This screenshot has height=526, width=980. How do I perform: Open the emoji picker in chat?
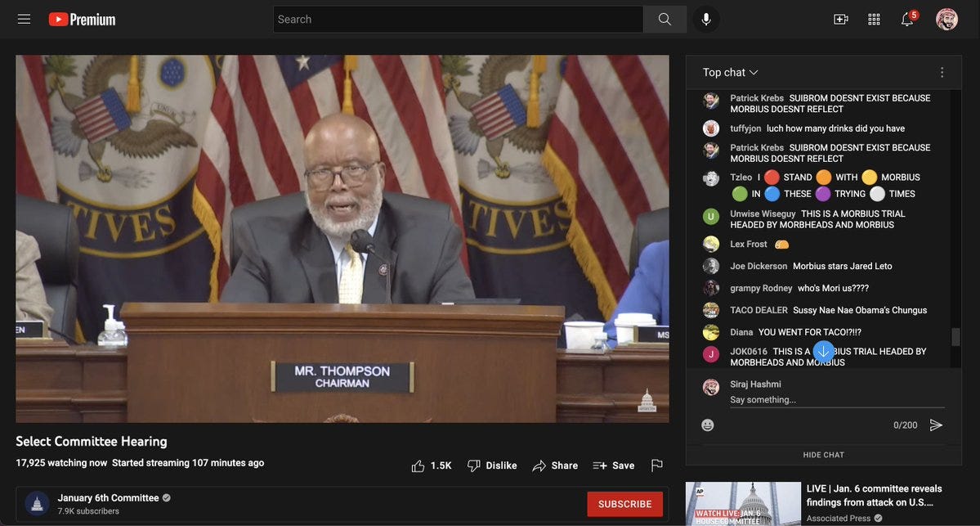pyautogui.click(x=708, y=425)
